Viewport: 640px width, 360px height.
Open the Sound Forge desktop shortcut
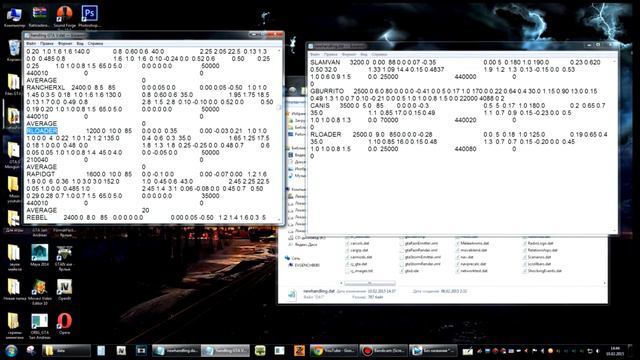tap(64, 17)
